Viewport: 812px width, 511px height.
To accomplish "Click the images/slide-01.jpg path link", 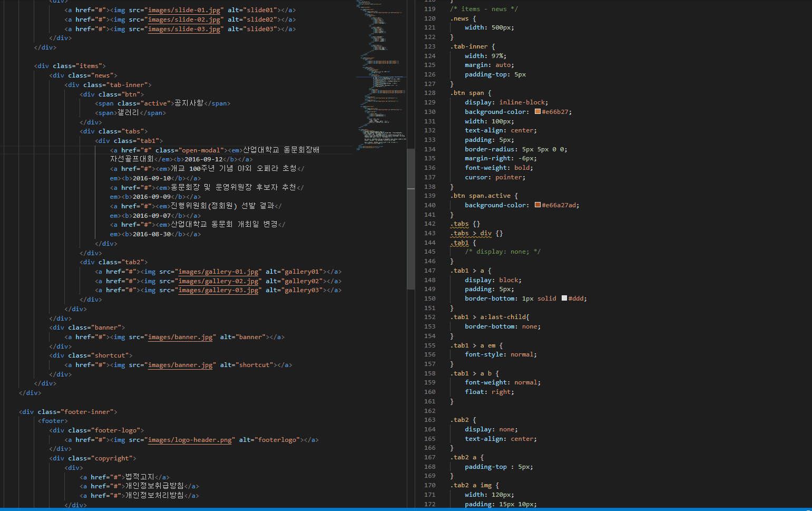I will (184, 10).
